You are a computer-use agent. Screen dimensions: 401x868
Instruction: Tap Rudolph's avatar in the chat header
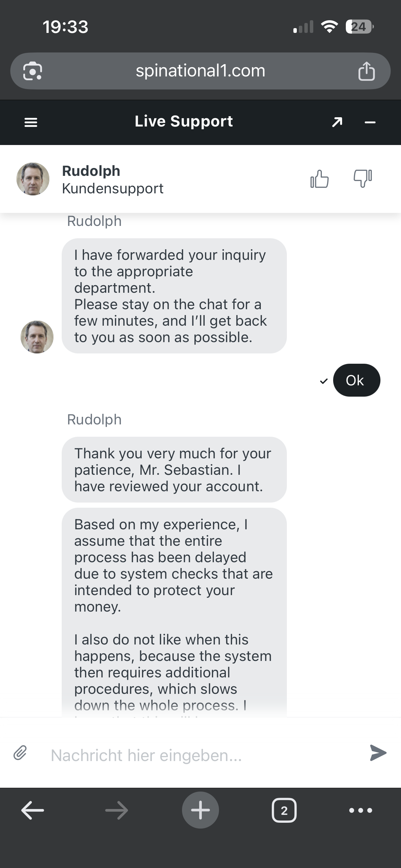pyautogui.click(x=33, y=179)
